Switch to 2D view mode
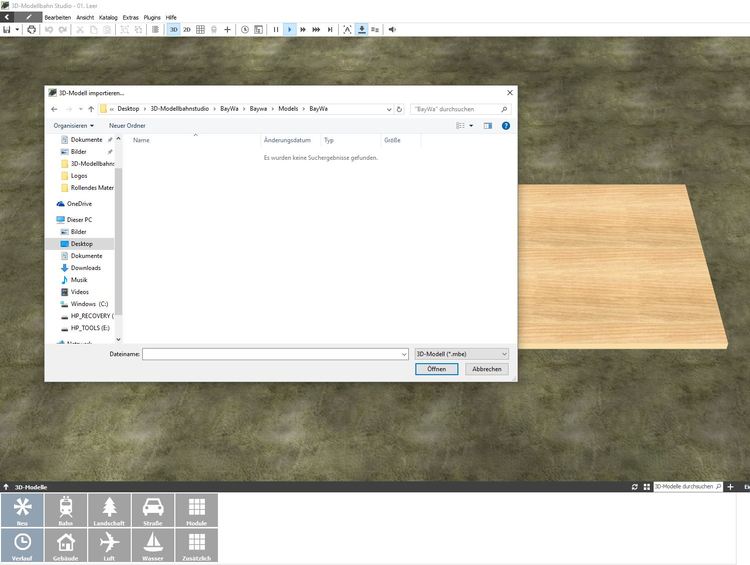 coord(187,30)
